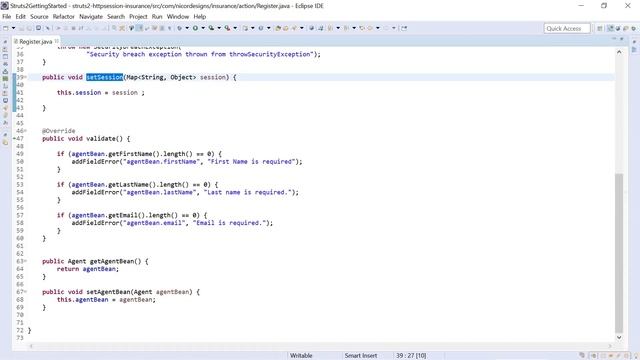Screen dimensions: 640x360
Task: Click the Save All toolbar icon
Action: (29, 28)
